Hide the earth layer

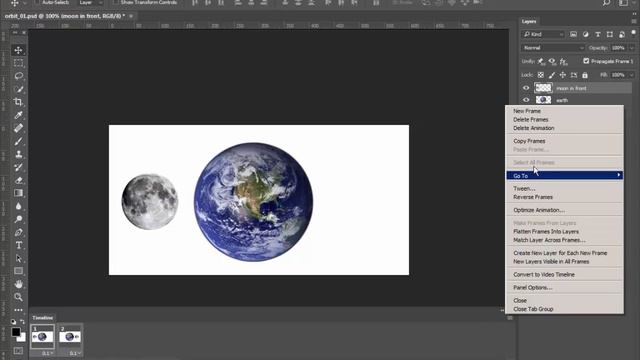(526, 100)
